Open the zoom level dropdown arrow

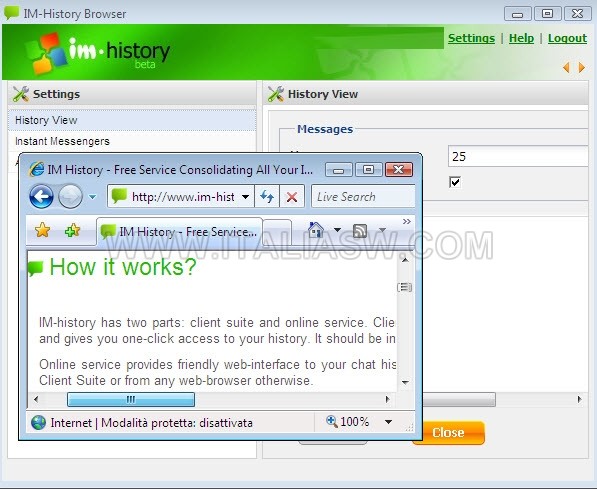coord(388,422)
